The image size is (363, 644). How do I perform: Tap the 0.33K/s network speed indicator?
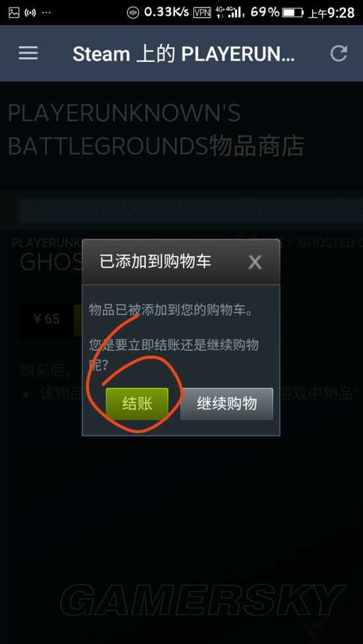coord(166,13)
